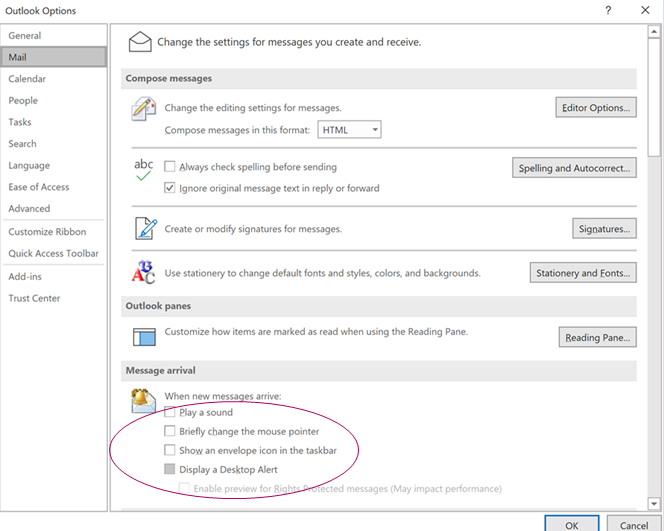Click the signature pen icon

tap(144, 229)
